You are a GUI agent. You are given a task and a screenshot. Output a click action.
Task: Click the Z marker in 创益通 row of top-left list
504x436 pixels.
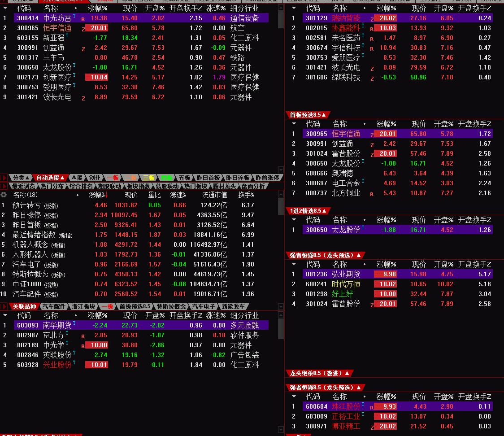pyautogui.click(x=83, y=49)
